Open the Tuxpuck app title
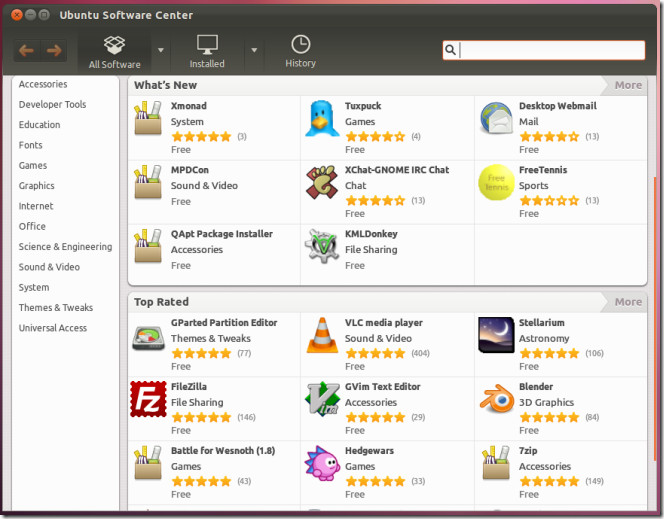Viewport: 664px width, 519px height. 363,106
